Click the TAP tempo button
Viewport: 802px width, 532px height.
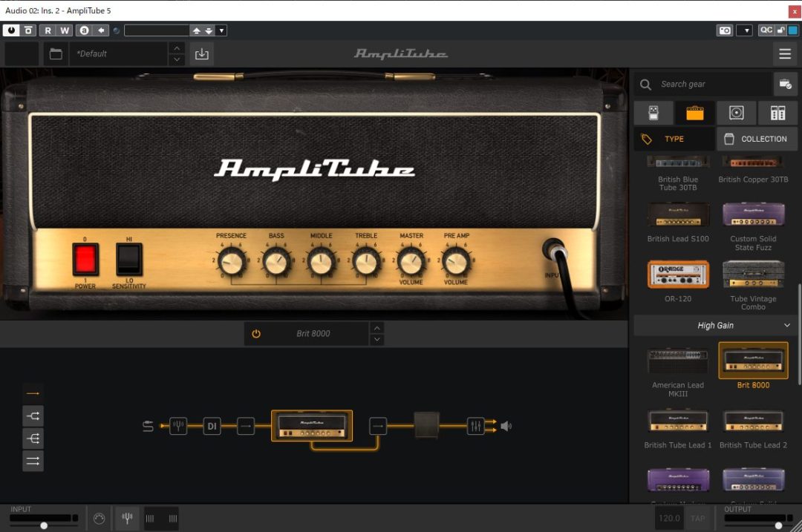pyautogui.click(x=697, y=518)
